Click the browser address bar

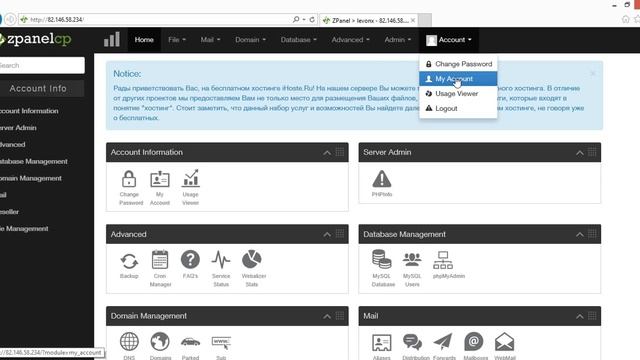pyautogui.click(x=155, y=19)
